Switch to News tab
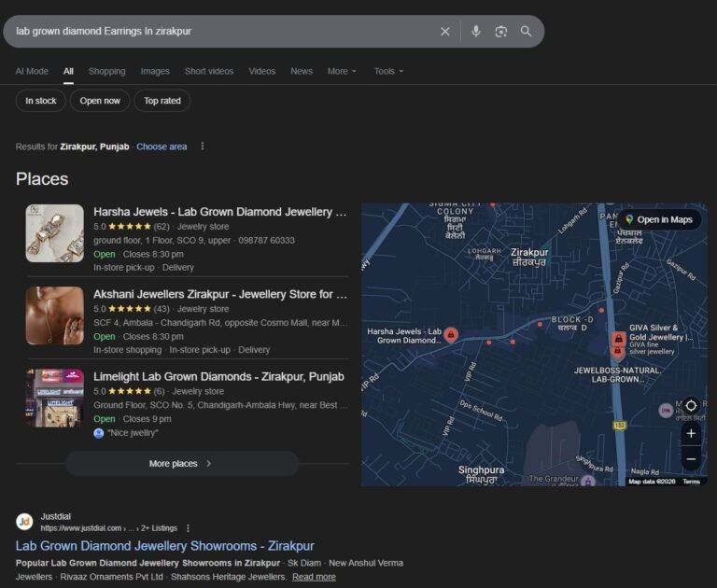The image size is (717, 588). [302, 71]
